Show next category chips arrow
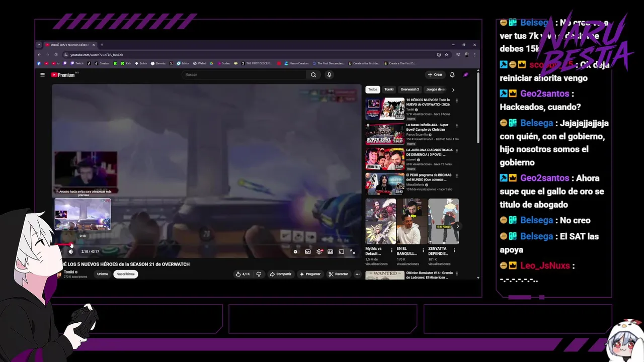Screen dimensions: 644x362 (453, 89)
